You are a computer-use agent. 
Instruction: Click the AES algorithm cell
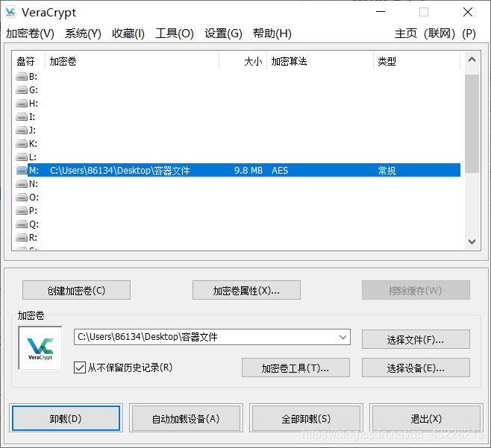[x=280, y=171]
